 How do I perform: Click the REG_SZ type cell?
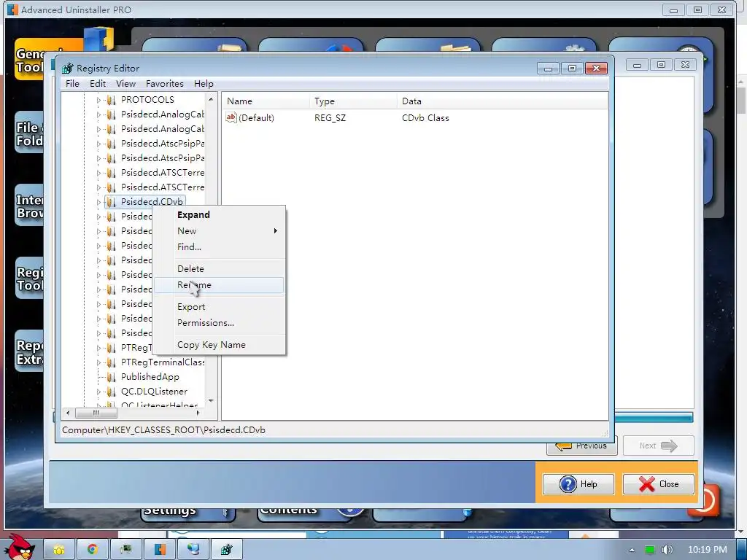coord(330,117)
